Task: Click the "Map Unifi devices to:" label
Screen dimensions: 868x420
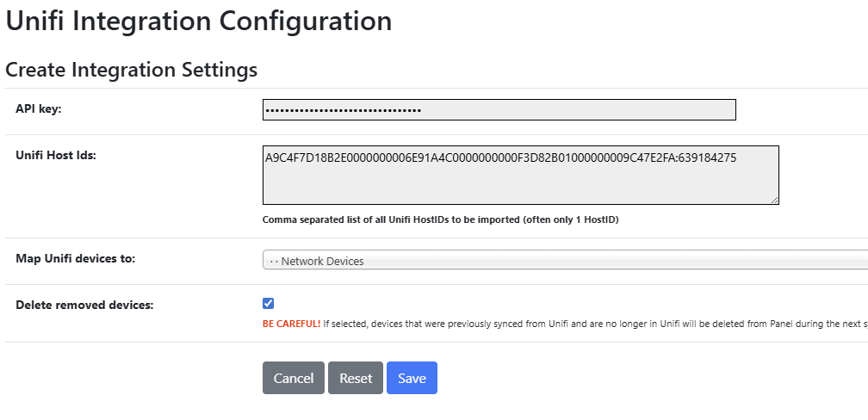Action: [x=76, y=259]
